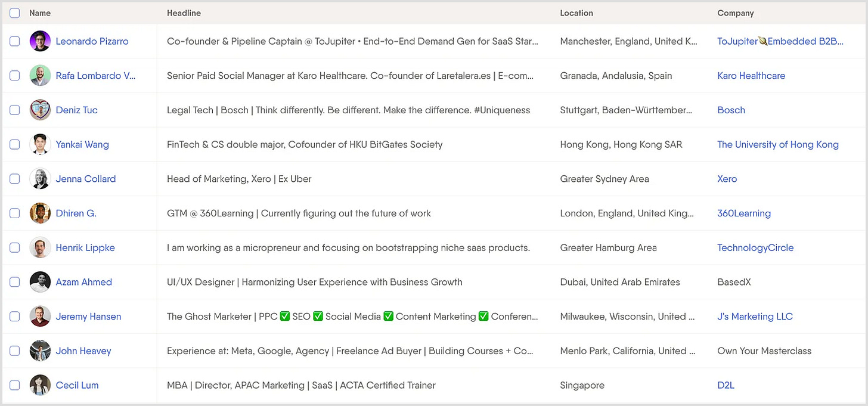
Task: Select the Rafa Lombardo row checkbox
Action: 15,76
